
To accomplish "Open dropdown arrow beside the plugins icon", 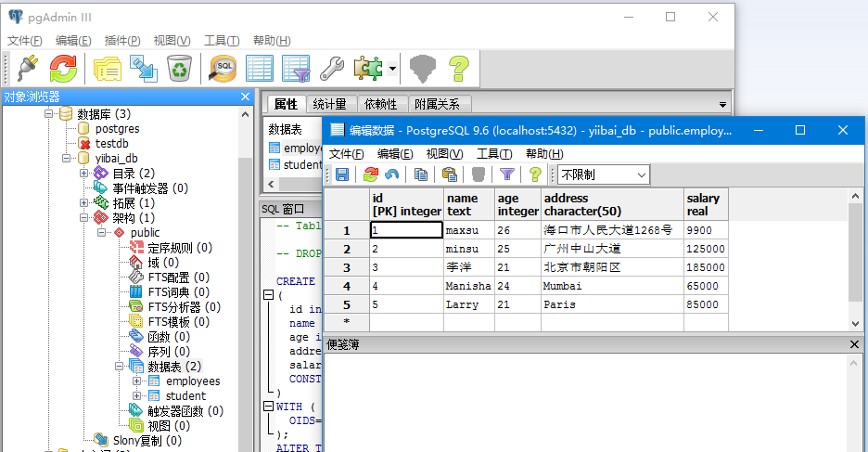I will tap(392, 70).
